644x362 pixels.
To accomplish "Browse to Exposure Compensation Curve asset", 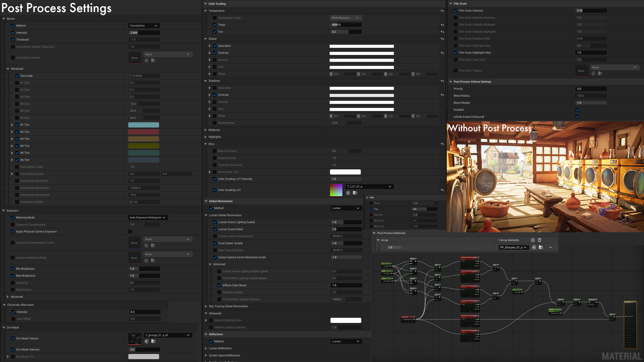I will (x=153, y=245).
